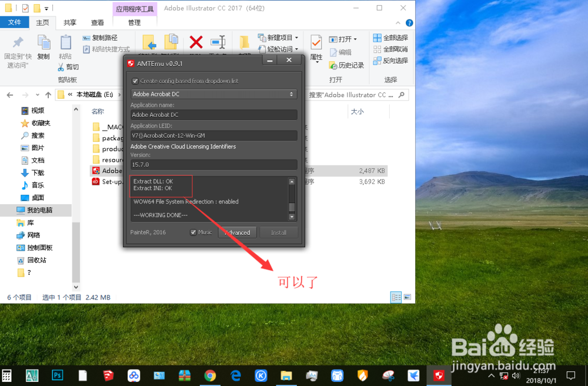
Task: Switch to the Home ribbon tab
Action: pos(42,22)
